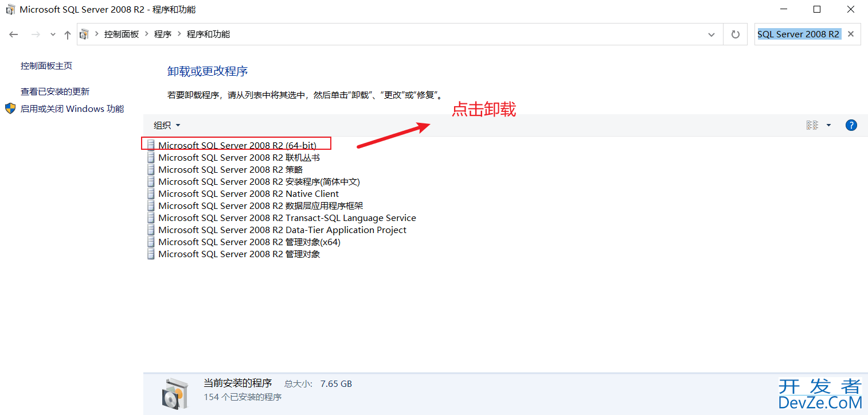The width and height of the screenshot is (868, 415).
Task: Minimize the 程序和功能 window
Action: coord(784,9)
